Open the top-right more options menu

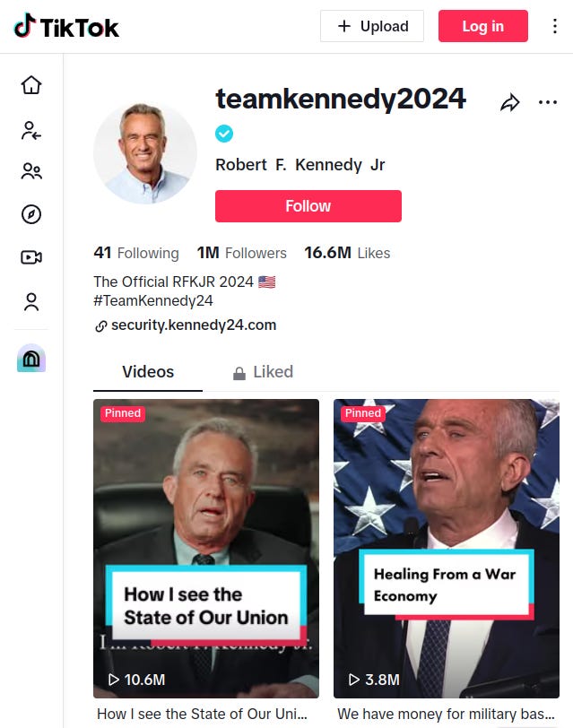(555, 27)
